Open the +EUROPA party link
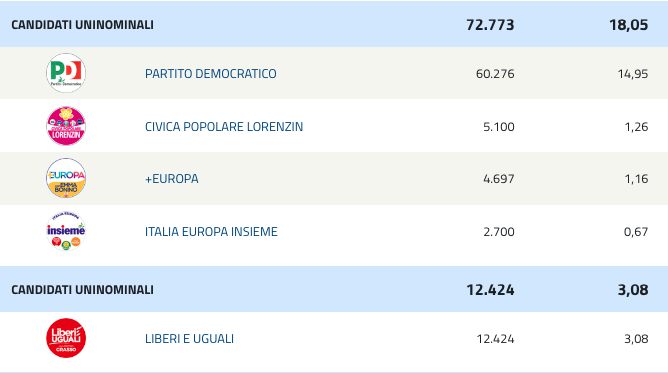Image resolution: width=668 pixels, height=373 pixels. (172, 178)
